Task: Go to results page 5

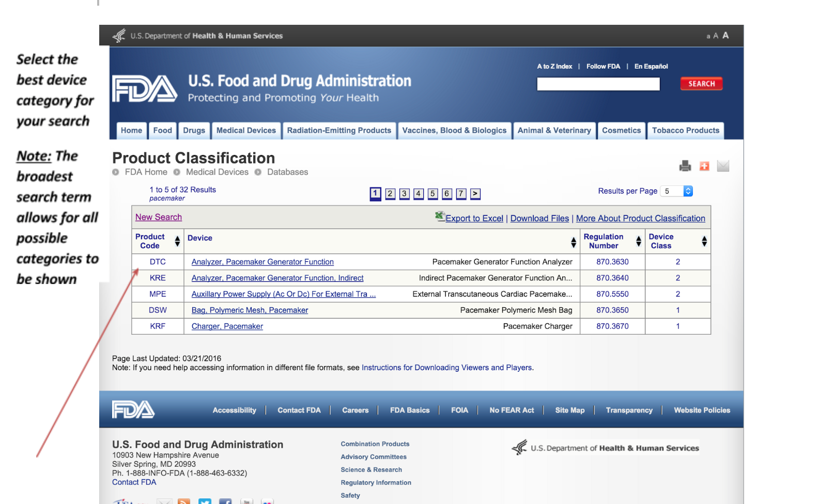Action: pos(433,194)
